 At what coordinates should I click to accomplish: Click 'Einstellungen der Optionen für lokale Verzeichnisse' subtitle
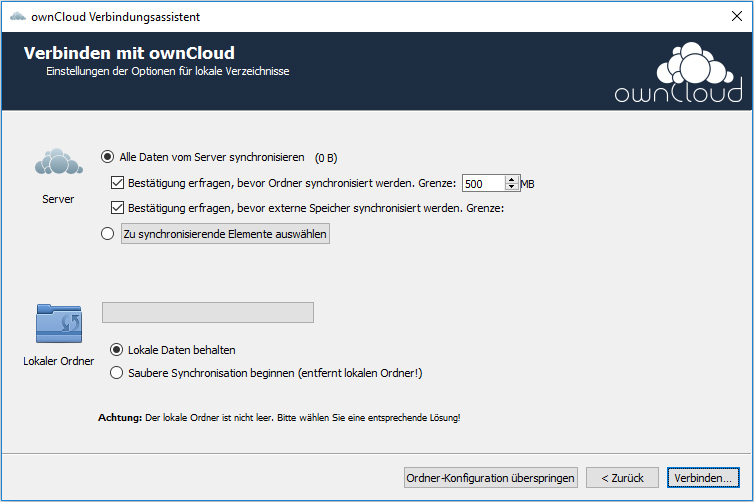(x=168, y=71)
